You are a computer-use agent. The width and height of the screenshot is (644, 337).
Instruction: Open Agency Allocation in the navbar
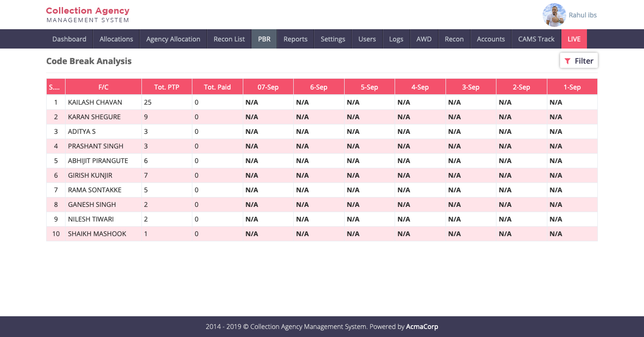click(173, 39)
